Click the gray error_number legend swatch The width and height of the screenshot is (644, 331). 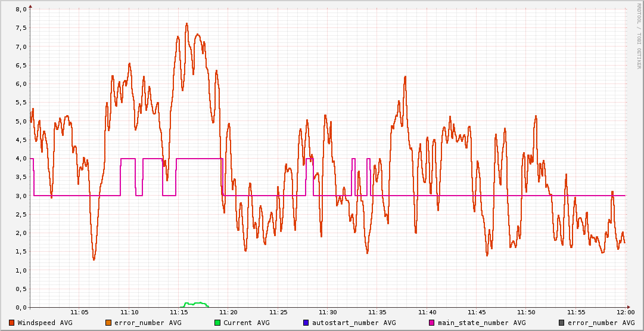click(561, 323)
